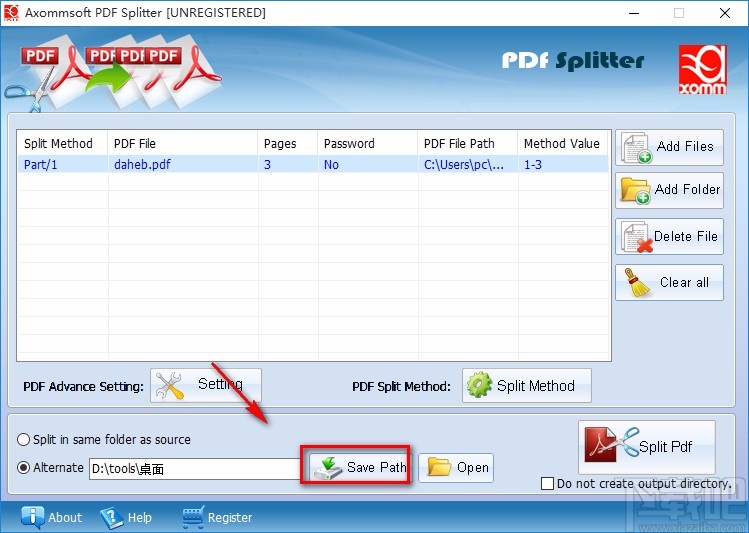Click the Axomm logo in header
This screenshot has height=533, width=749.
(703, 69)
